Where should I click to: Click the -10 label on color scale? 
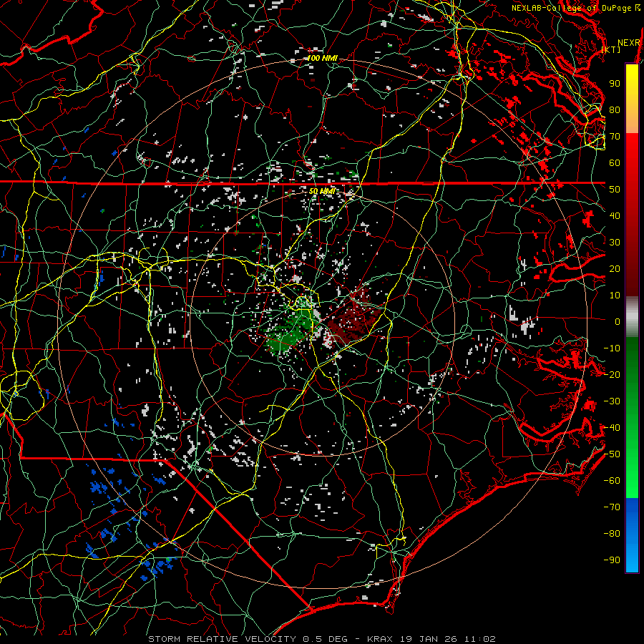click(x=612, y=348)
